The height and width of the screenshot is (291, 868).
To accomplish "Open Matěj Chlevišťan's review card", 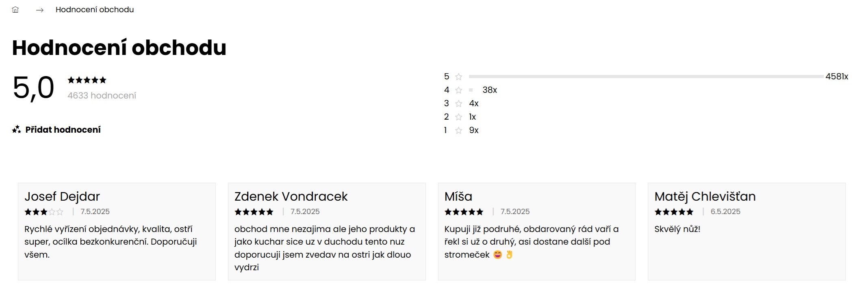I will (746, 232).
